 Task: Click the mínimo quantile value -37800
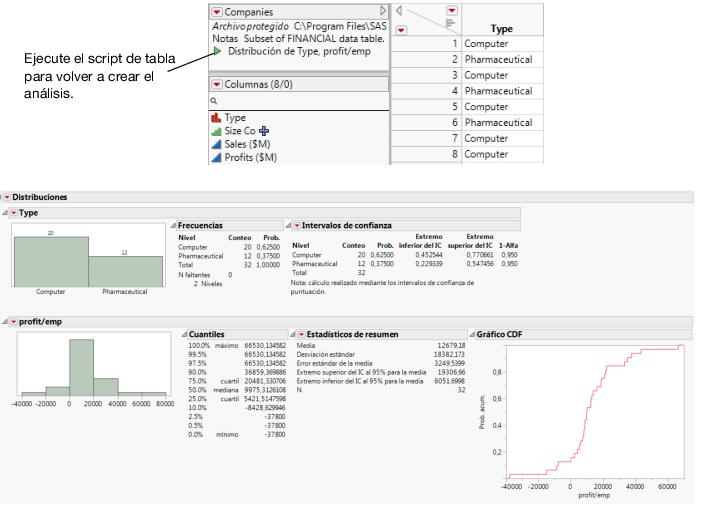pos(275,435)
